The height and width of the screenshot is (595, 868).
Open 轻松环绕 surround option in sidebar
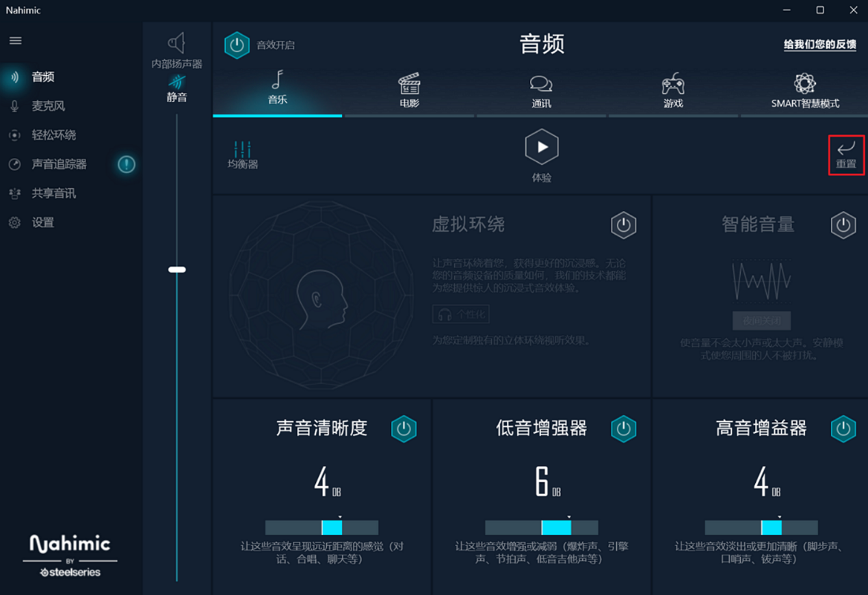point(53,135)
